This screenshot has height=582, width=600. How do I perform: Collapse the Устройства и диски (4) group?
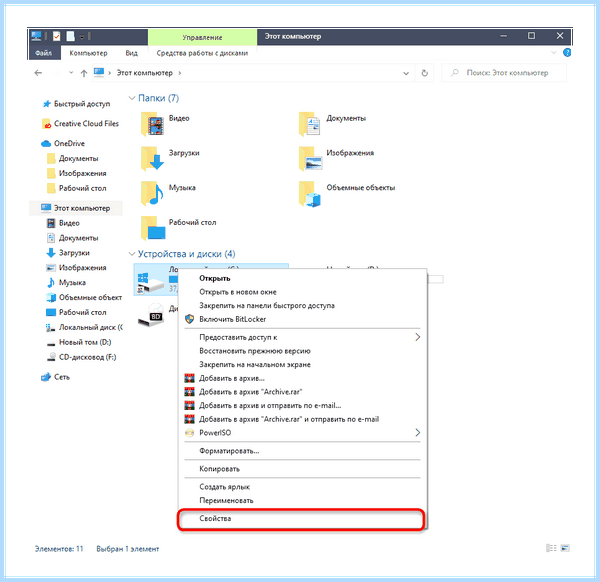click(x=132, y=254)
